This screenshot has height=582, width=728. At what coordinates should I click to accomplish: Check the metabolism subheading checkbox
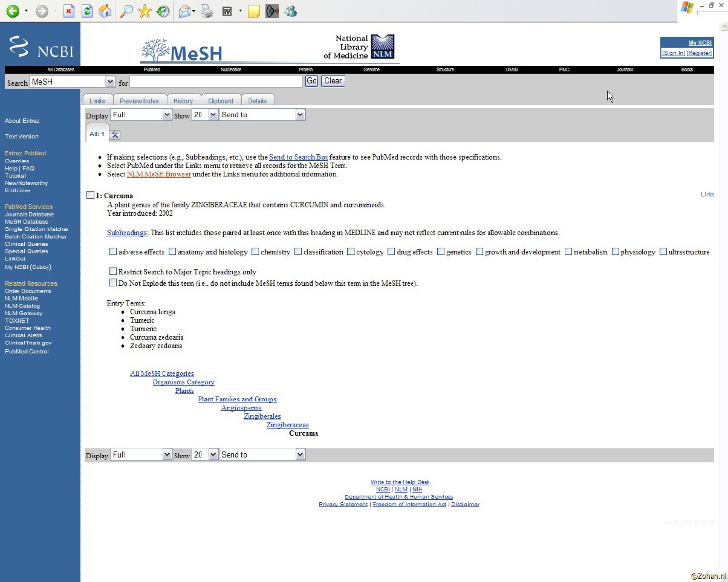click(568, 251)
